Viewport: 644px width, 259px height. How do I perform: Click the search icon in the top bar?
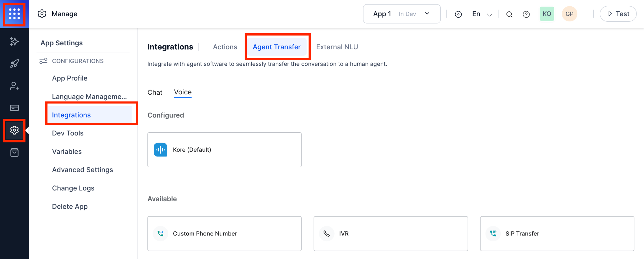509,14
